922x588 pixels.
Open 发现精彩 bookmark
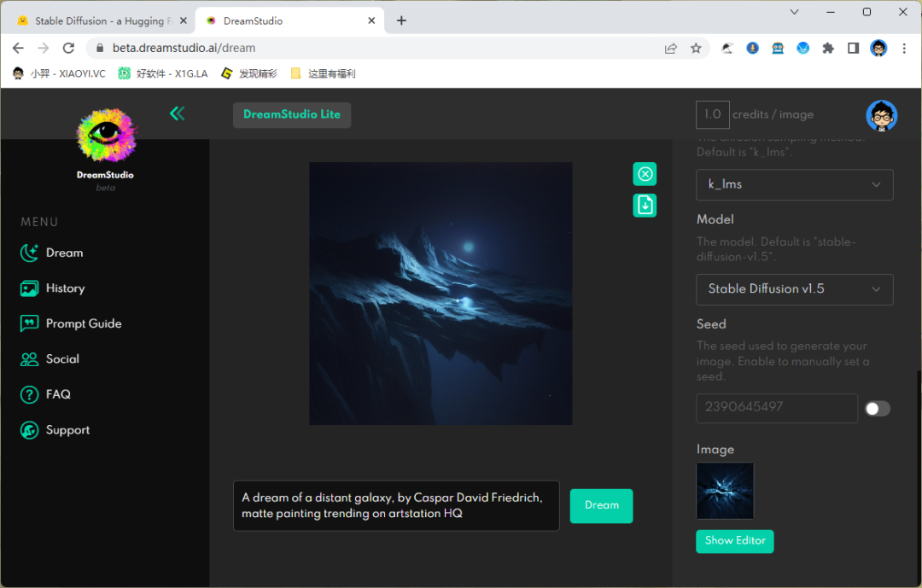(249, 73)
